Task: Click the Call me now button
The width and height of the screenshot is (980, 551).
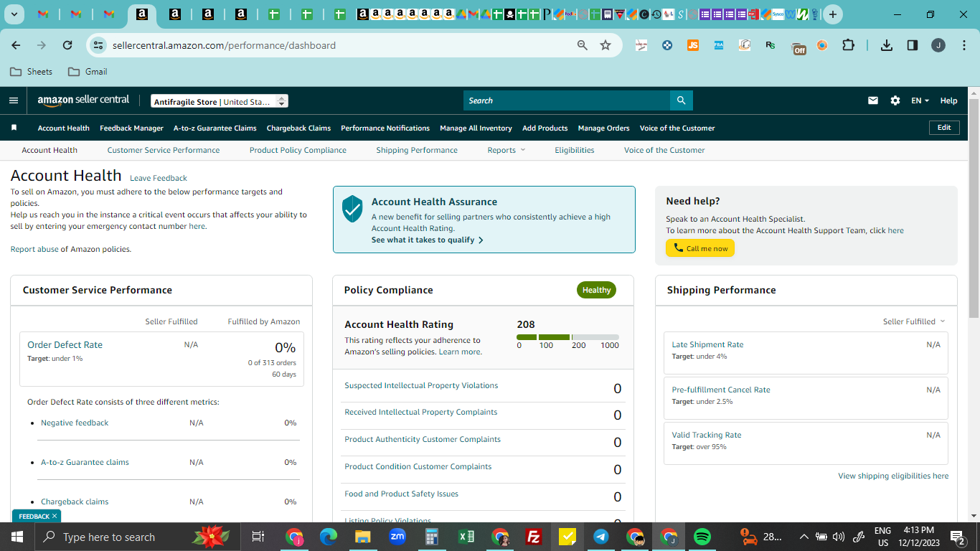Action: tap(700, 248)
